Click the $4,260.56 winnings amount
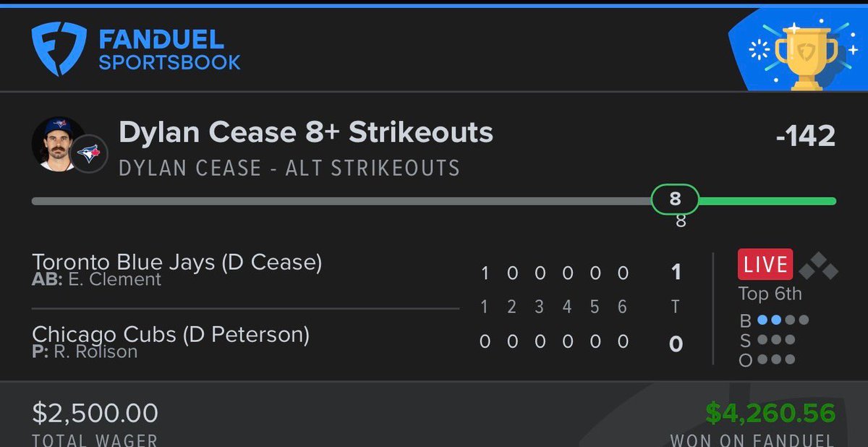The width and height of the screenshot is (868, 447). [770, 413]
